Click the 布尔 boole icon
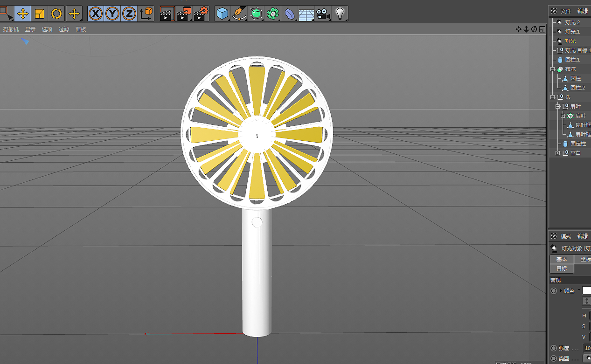 coord(560,69)
